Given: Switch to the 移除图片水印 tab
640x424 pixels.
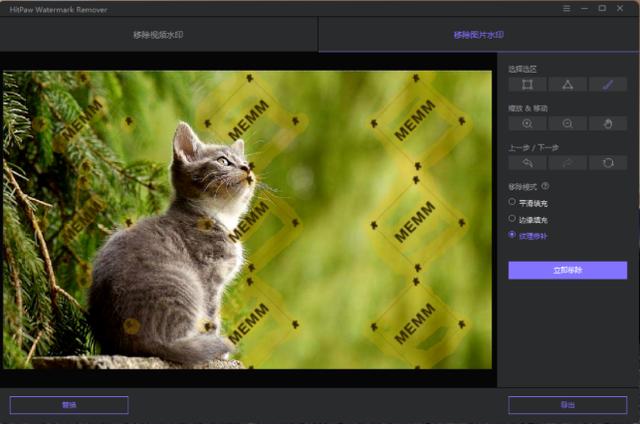Looking at the screenshot, I should pos(477,35).
